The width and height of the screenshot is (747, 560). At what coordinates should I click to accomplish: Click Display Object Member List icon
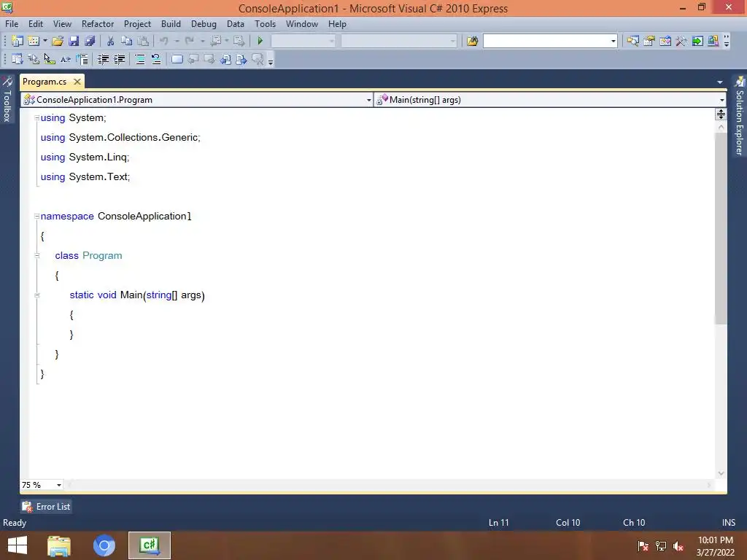coord(18,60)
